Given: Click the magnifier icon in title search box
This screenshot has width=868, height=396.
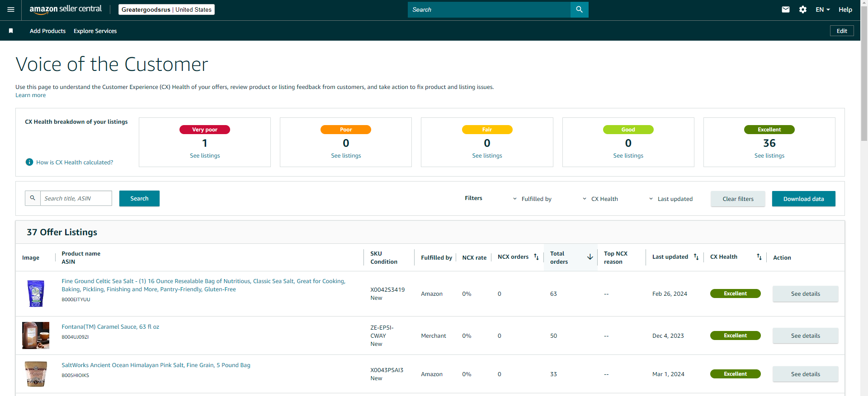Looking at the screenshot, I should pos(33,198).
